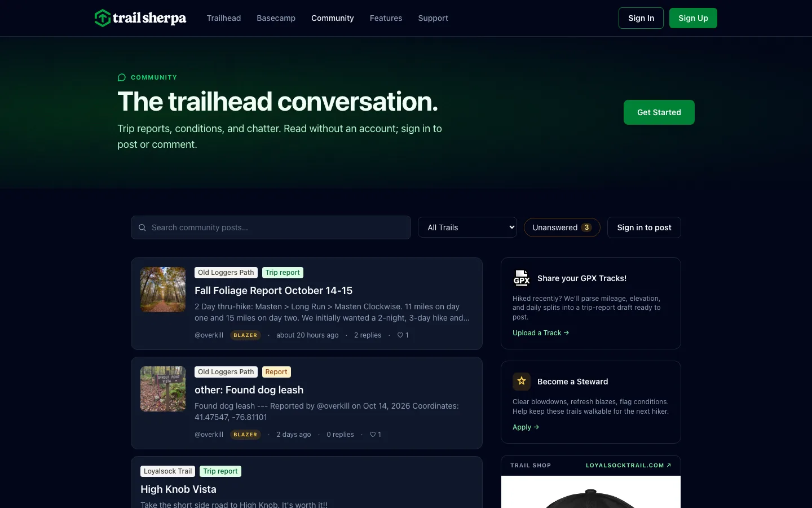The height and width of the screenshot is (508, 812).
Task: Click the 2 days ago timestamp
Action: click(294, 435)
